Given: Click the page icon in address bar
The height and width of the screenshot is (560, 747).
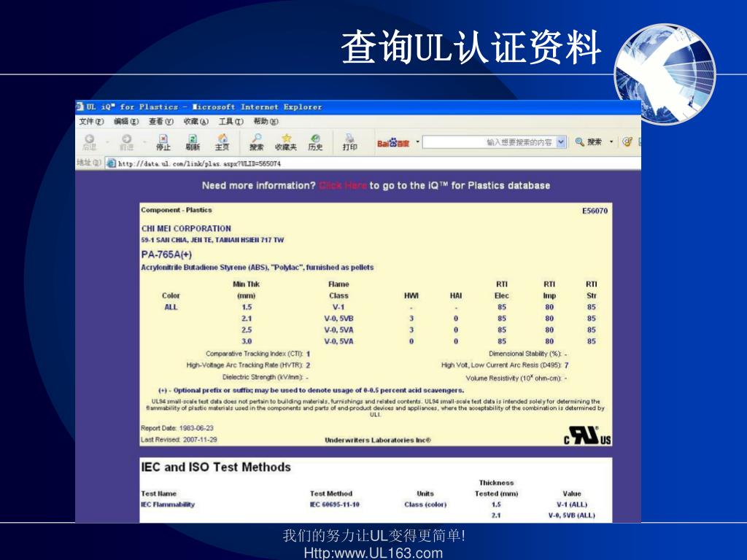Looking at the screenshot, I should [x=111, y=163].
